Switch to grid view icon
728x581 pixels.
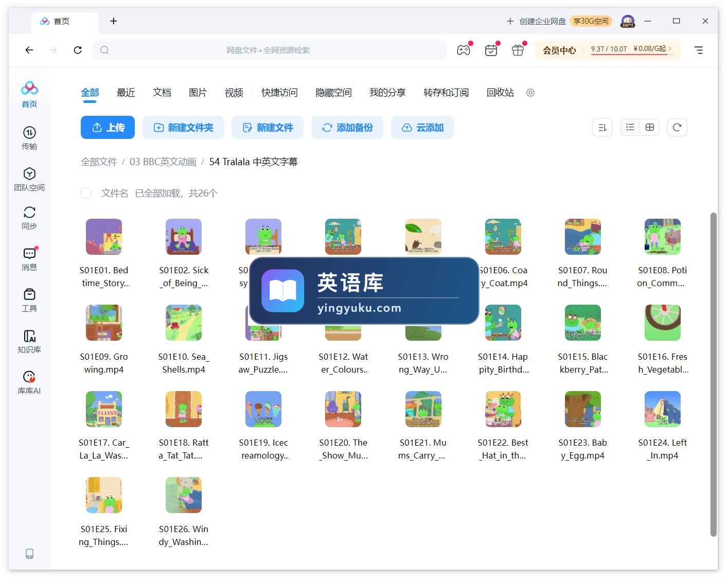click(x=650, y=127)
